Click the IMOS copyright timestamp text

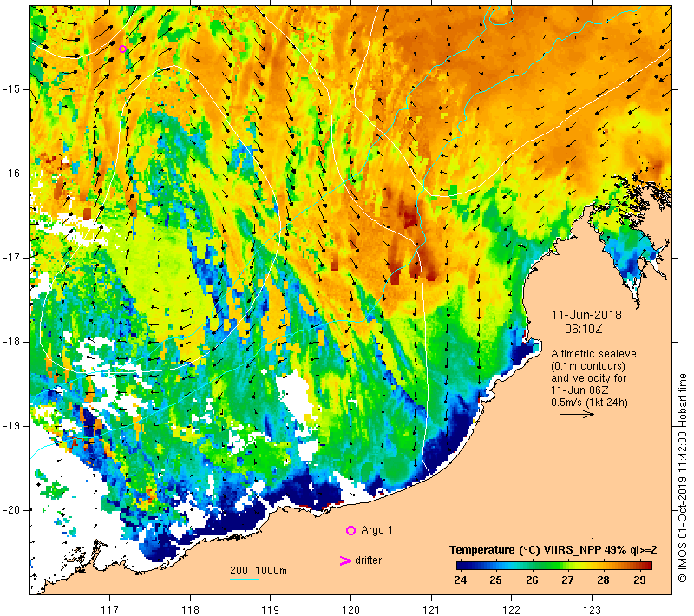(682, 478)
